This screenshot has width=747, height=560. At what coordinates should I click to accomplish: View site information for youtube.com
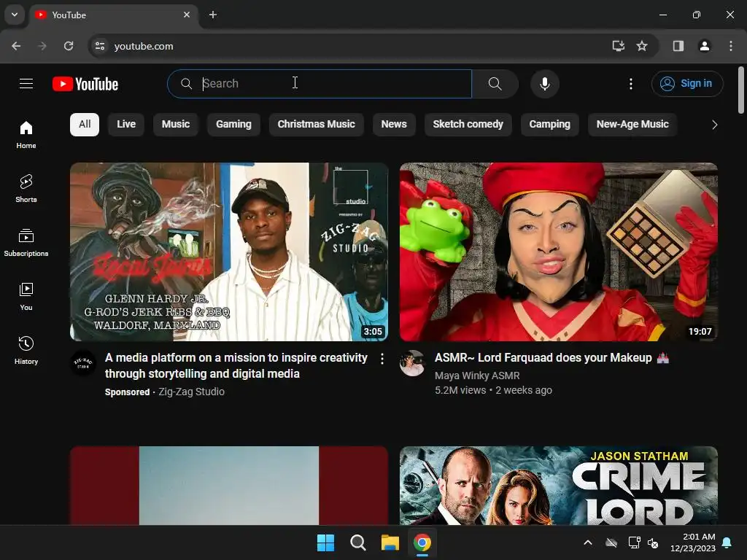[100, 46]
